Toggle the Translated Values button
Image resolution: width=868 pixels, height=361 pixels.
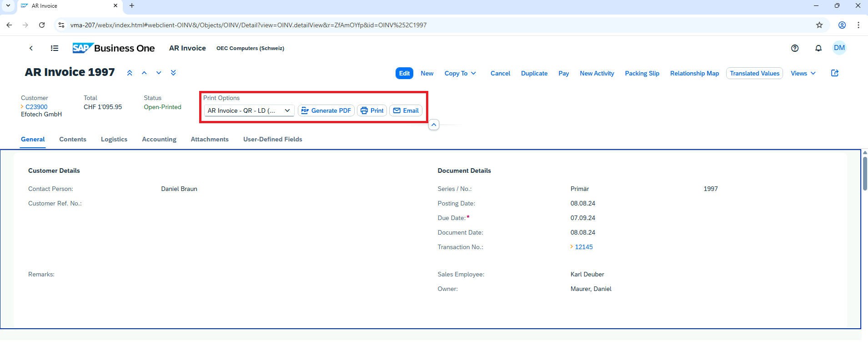click(754, 73)
